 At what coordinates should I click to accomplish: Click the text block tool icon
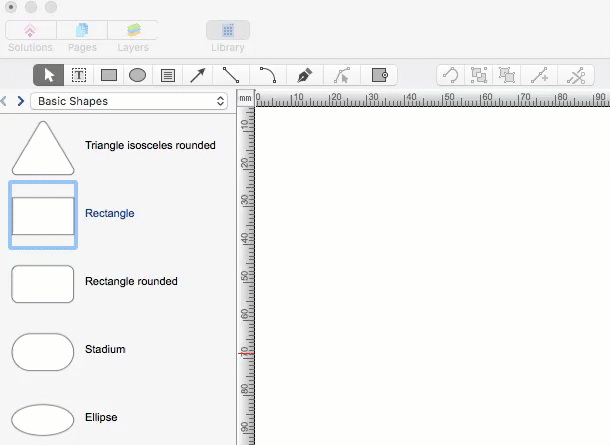click(168, 75)
